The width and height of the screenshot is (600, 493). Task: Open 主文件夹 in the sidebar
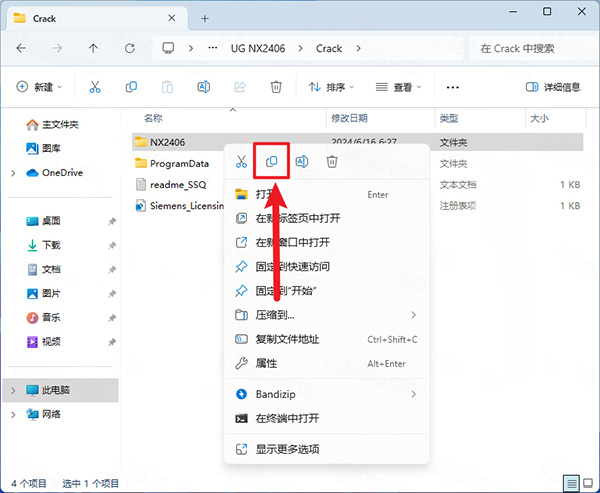pyautogui.click(x=52, y=124)
